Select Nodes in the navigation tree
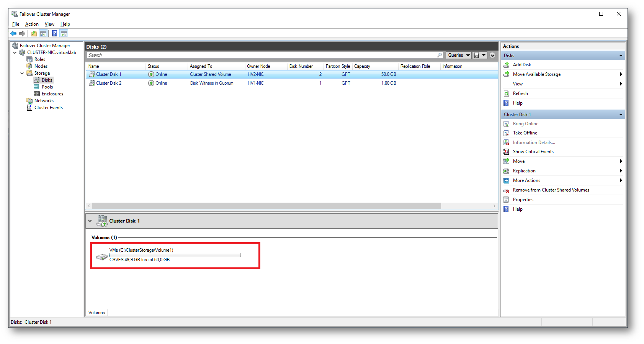This screenshot has height=344, width=644. [41, 66]
